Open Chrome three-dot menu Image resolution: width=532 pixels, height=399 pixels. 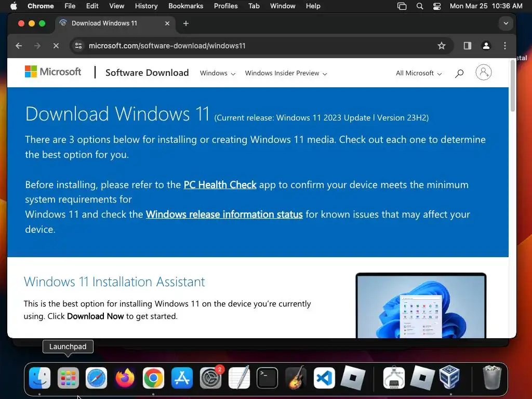coord(505,46)
